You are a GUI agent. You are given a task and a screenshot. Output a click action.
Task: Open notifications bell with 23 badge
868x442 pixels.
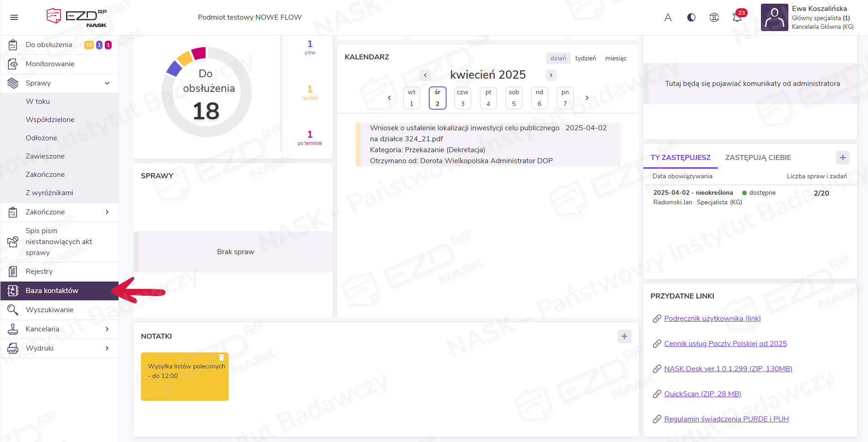737,17
